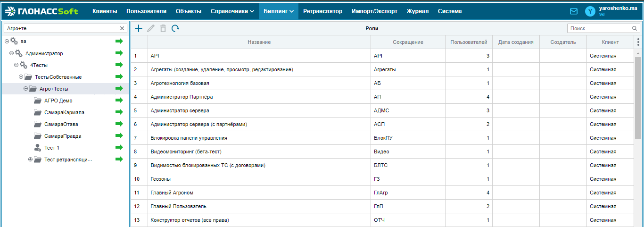This screenshot has width=644, height=227.
Task: Open the mail envelope icon
Action: [574, 11]
